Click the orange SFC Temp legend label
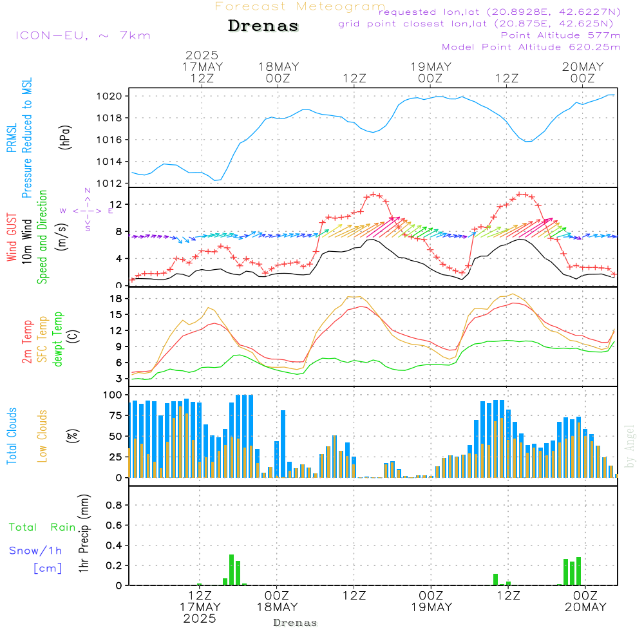This screenshot has height=644, width=644. pos(43,339)
